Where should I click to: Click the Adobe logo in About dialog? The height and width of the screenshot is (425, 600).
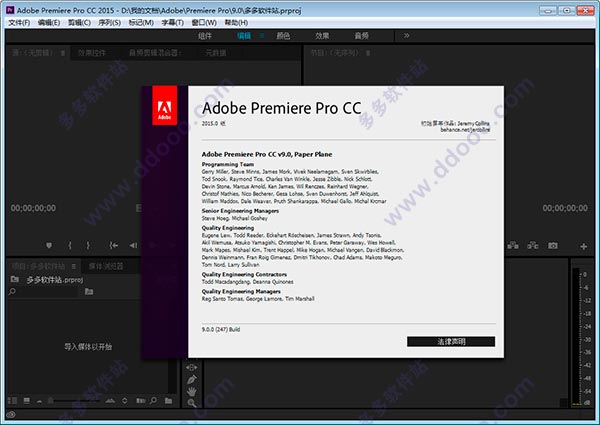coord(165,106)
